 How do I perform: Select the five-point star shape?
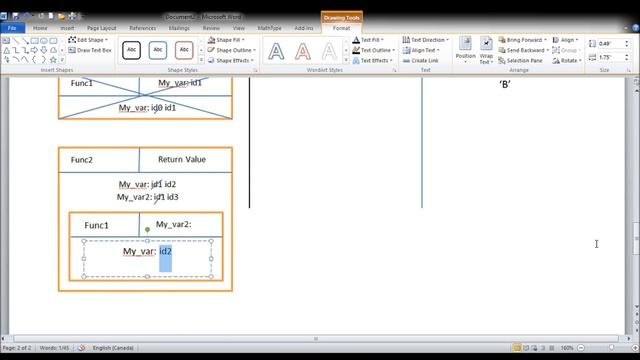53,60
